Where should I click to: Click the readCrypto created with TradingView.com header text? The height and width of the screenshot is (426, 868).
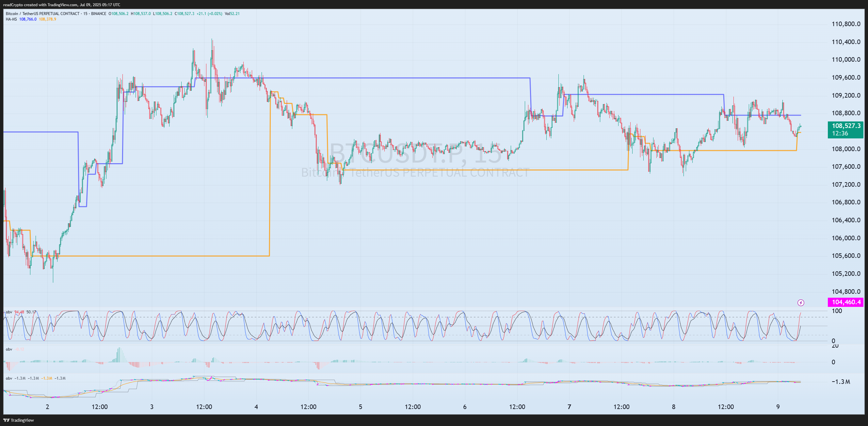click(x=61, y=5)
